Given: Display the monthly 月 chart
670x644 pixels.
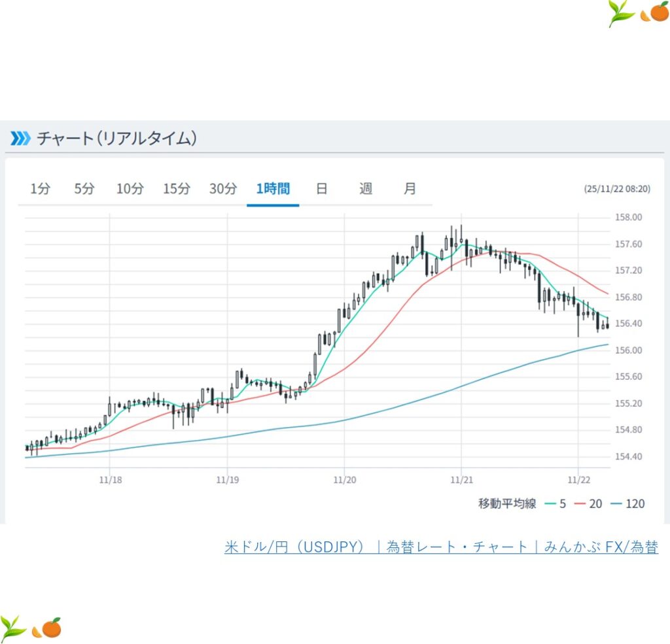Looking at the screenshot, I should tap(410, 189).
